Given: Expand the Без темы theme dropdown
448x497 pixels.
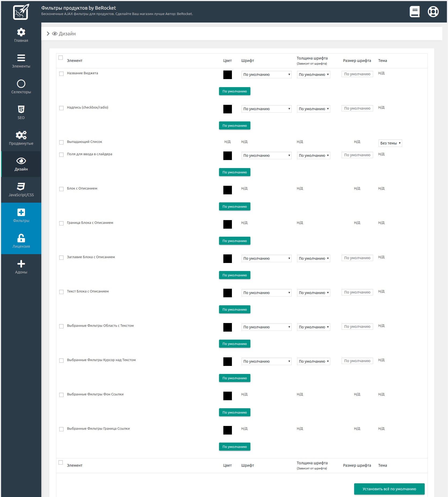Looking at the screenshot, I should (390, 143).
